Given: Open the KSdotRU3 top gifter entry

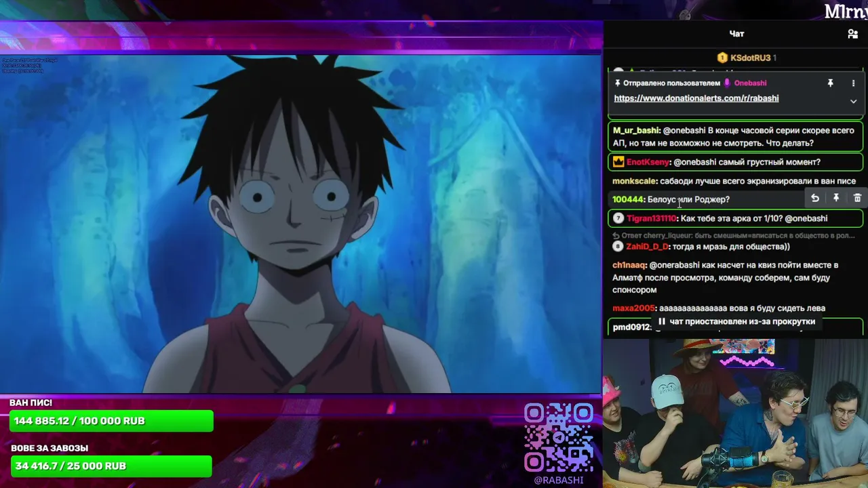Looking at the screenshot, I should [x=747, y=58].
